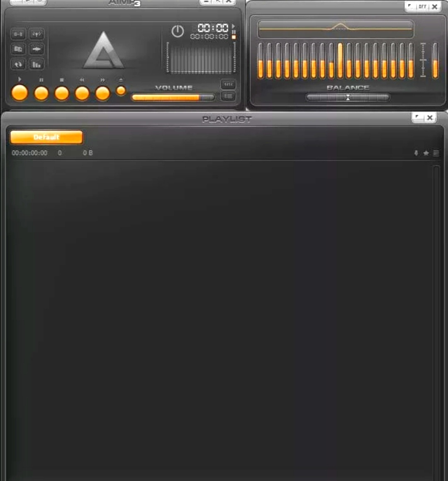
Task: Skip to the next track
Action: (x=102, y=93)
